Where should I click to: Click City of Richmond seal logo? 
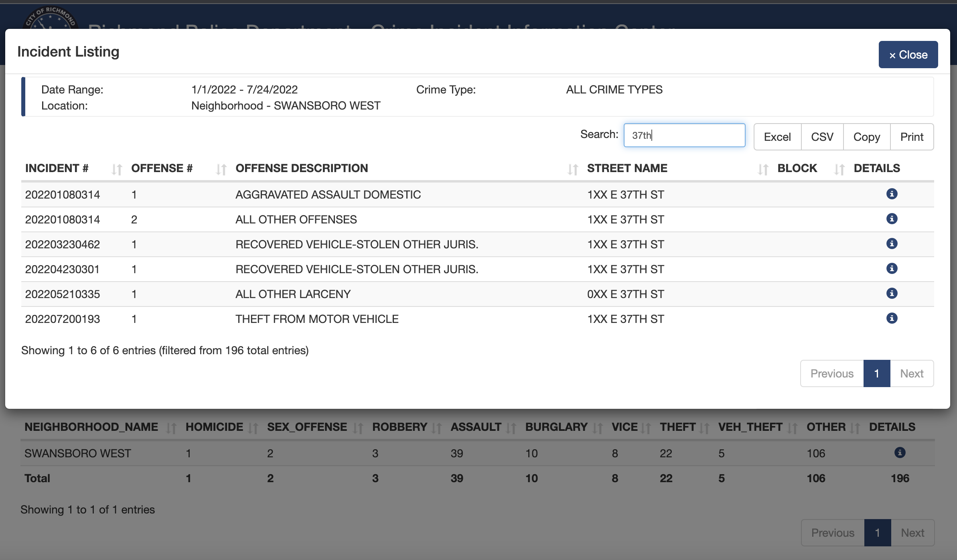pos(50,18)
